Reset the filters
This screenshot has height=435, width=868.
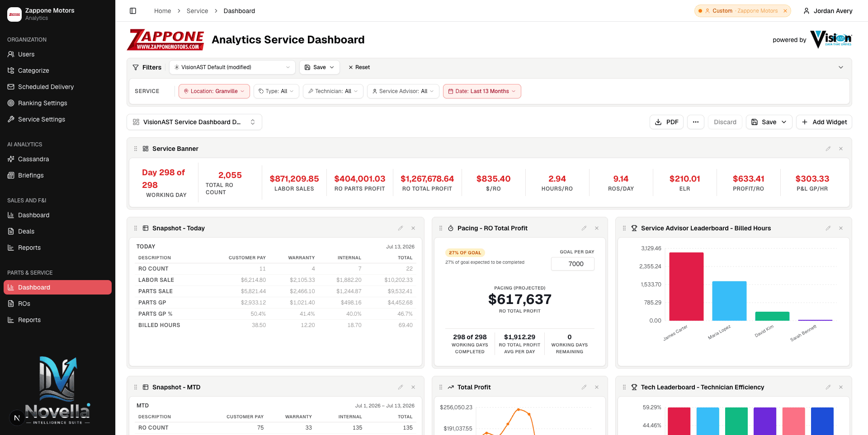pyautogui.click(x=359, y=67)
